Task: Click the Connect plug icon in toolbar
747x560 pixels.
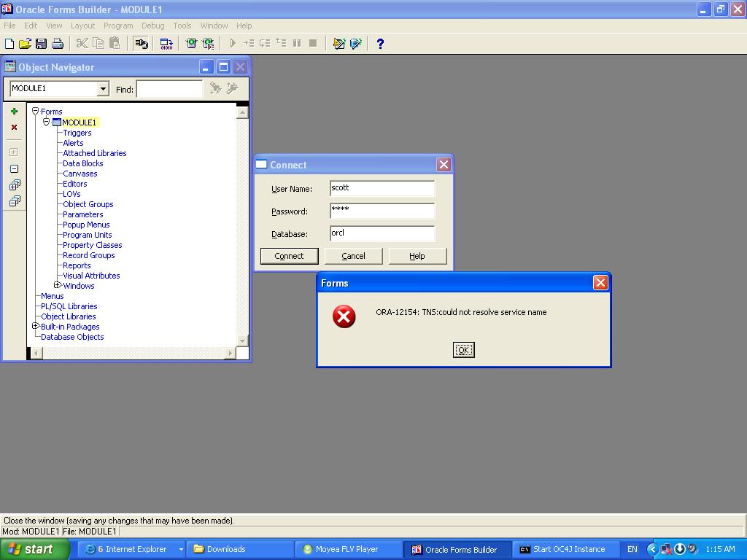Action: pyautogui.click(x=141, y=44)
